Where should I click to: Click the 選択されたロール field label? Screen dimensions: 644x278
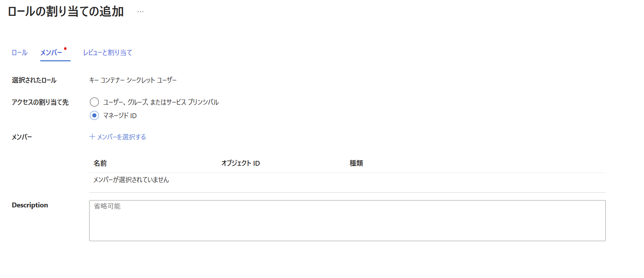click(34, 80)
